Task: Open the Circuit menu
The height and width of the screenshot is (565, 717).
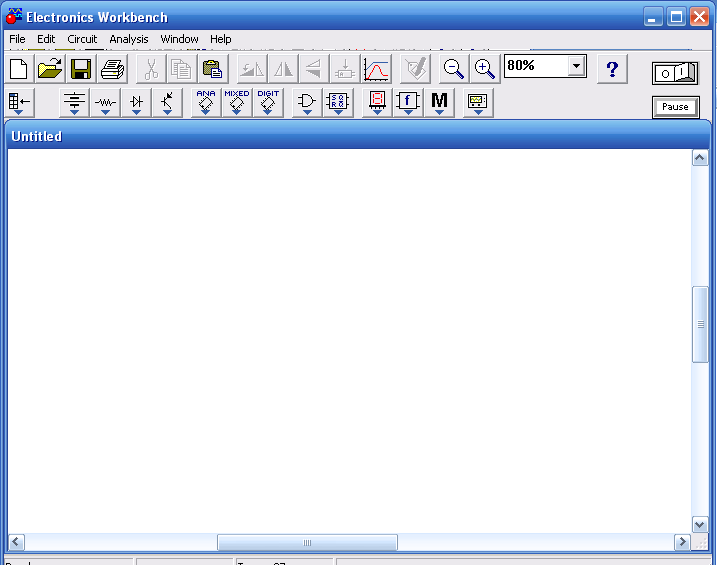Action: (82, 39)
